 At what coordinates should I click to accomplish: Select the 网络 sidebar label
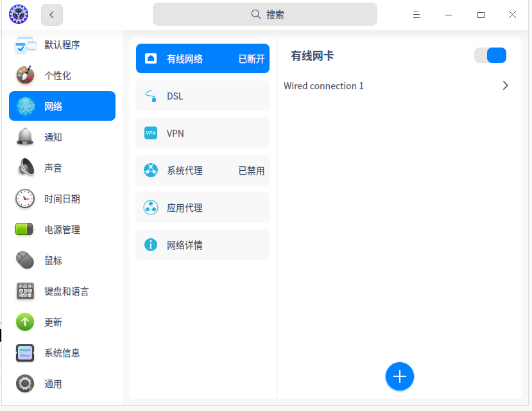point(53,106)
